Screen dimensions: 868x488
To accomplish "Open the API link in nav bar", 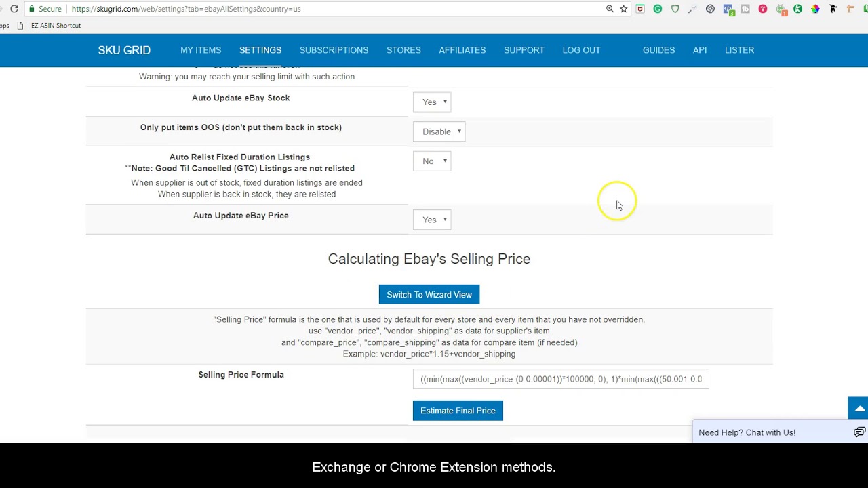I will click(x=700, y=50).
